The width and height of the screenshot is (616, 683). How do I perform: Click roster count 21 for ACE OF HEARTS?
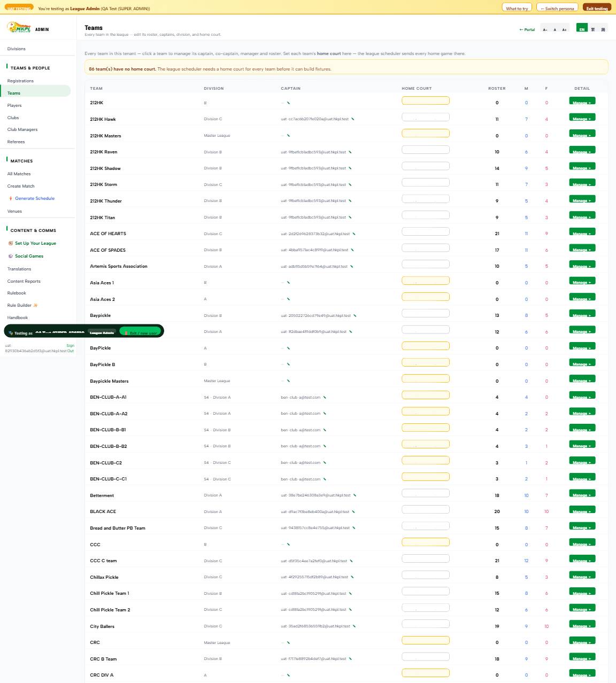click(x=497, y=234)
